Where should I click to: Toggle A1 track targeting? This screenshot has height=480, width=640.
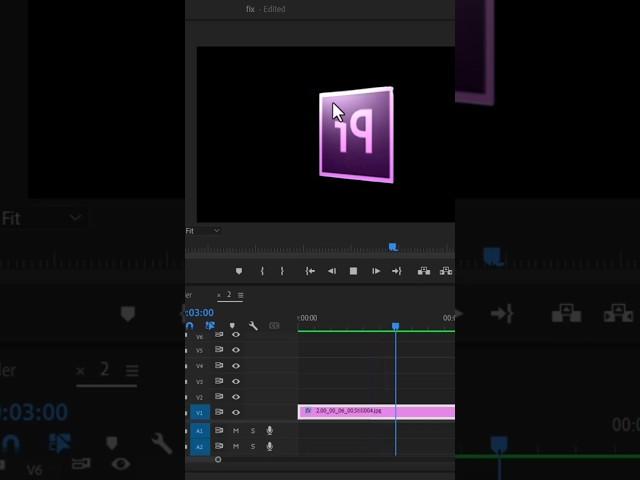coord(200,431)
